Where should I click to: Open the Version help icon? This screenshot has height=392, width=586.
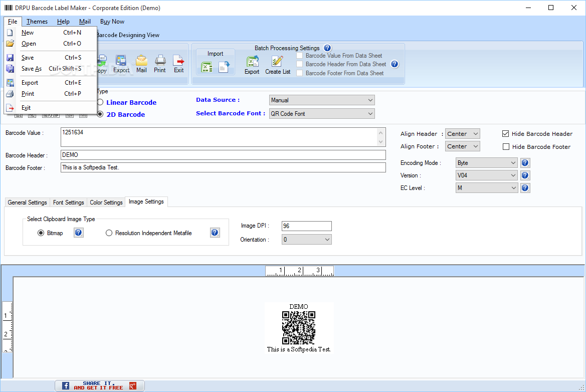[x=525, y=175]
